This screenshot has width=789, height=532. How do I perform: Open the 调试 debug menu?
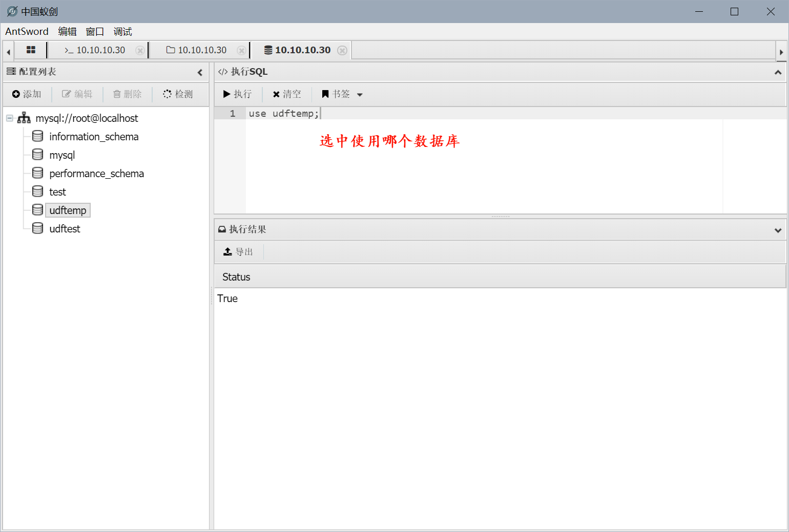122,32
